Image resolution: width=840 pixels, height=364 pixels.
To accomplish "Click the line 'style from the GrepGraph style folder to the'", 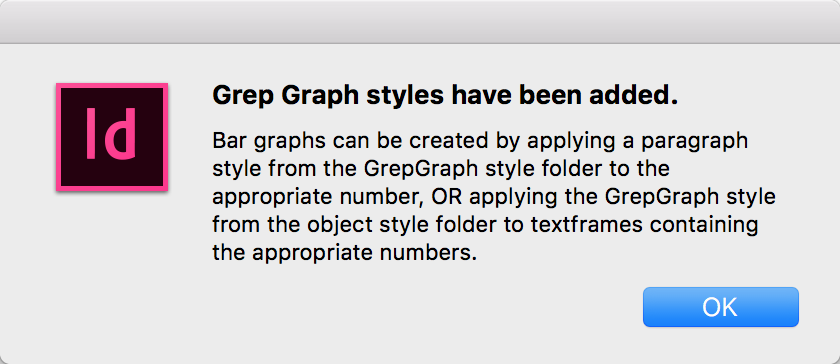I will (441, 169).
